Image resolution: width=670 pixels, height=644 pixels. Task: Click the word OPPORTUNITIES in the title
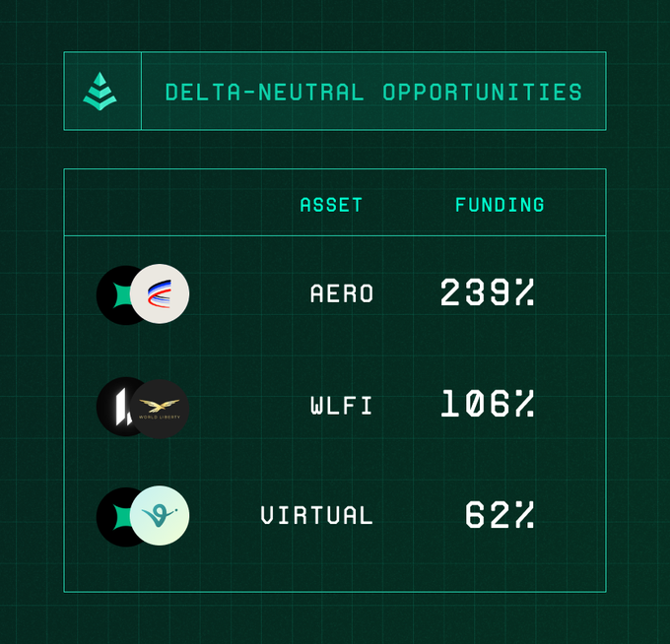tap(482, 93)
